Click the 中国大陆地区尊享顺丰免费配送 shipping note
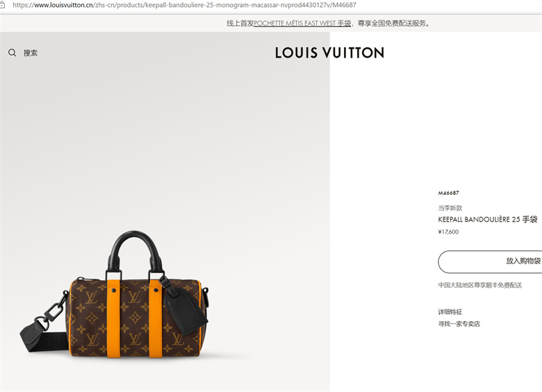 (x=479, y=285)
